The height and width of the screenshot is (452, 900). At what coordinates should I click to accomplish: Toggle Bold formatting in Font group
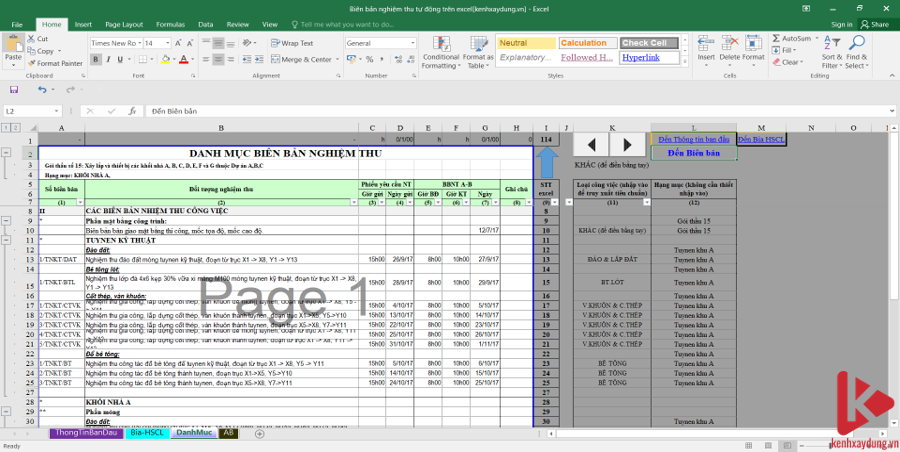95,60
